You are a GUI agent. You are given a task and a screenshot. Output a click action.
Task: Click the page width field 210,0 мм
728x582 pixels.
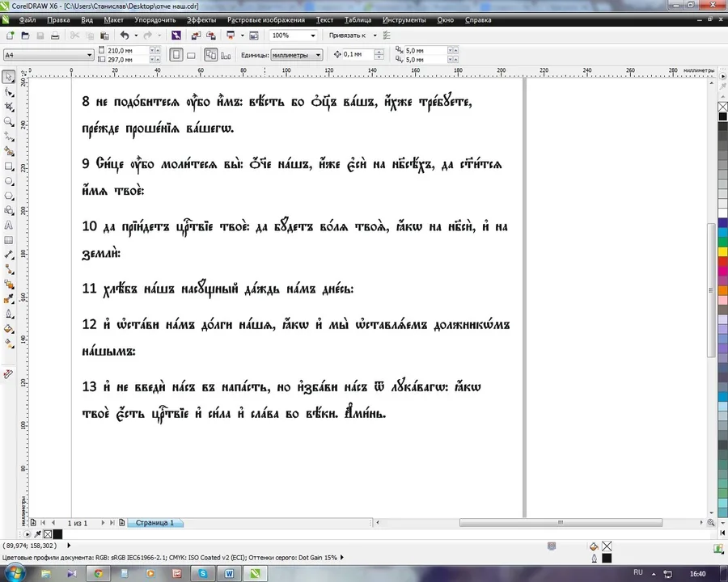[127, 50]
